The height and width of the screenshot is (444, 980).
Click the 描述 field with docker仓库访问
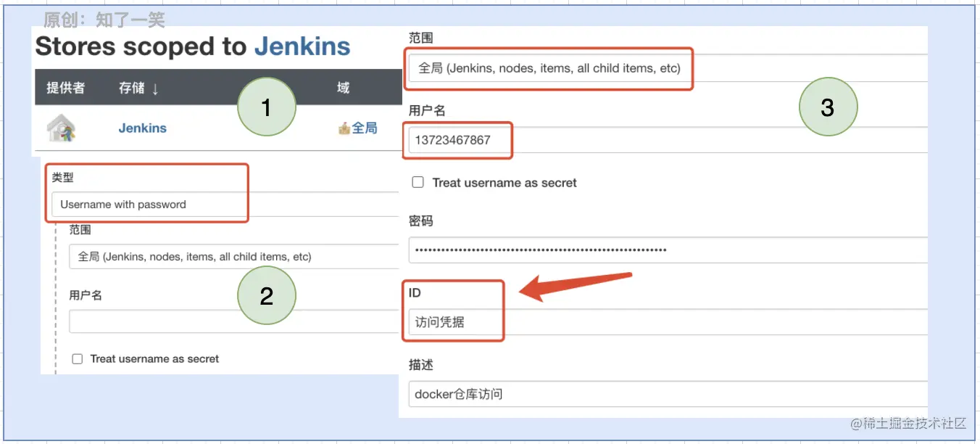coord(667,394)
